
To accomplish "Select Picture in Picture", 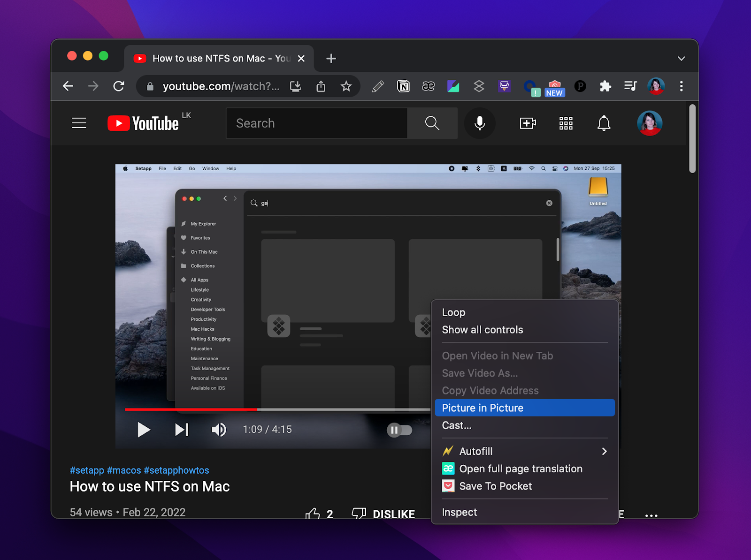I will click(525, 408).
